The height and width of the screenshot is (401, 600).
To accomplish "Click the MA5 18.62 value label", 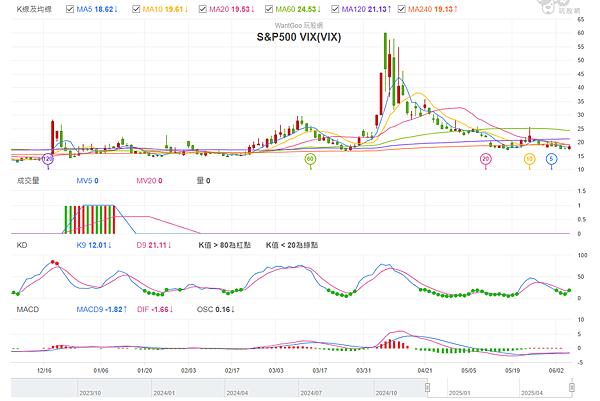I will pos(97,9).
